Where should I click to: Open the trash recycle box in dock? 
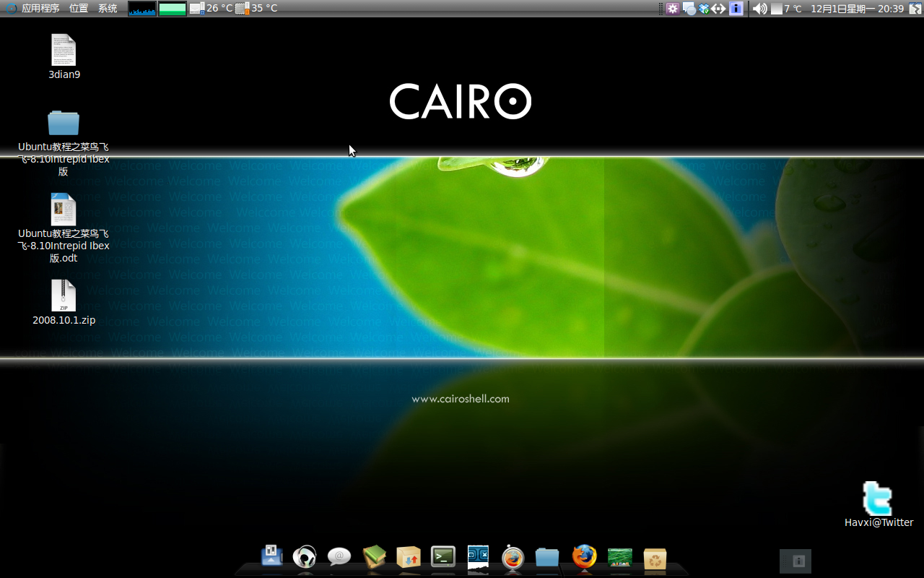pos(655,557)
